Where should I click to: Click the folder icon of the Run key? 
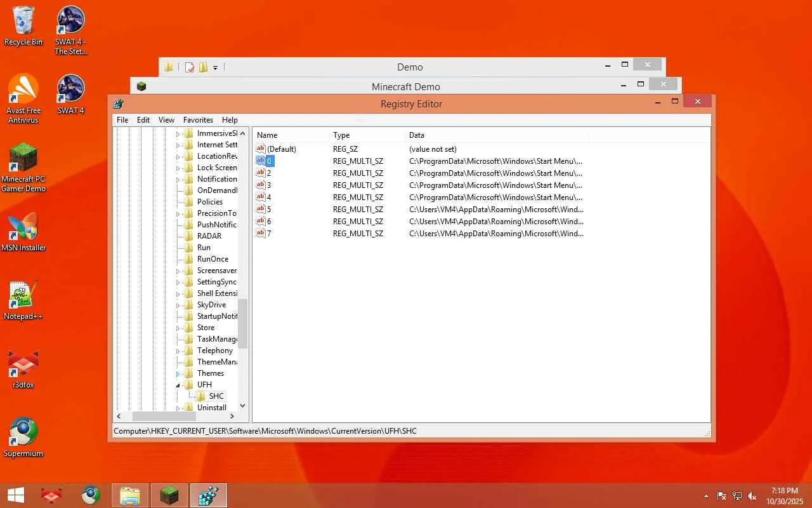click(188, 248)
